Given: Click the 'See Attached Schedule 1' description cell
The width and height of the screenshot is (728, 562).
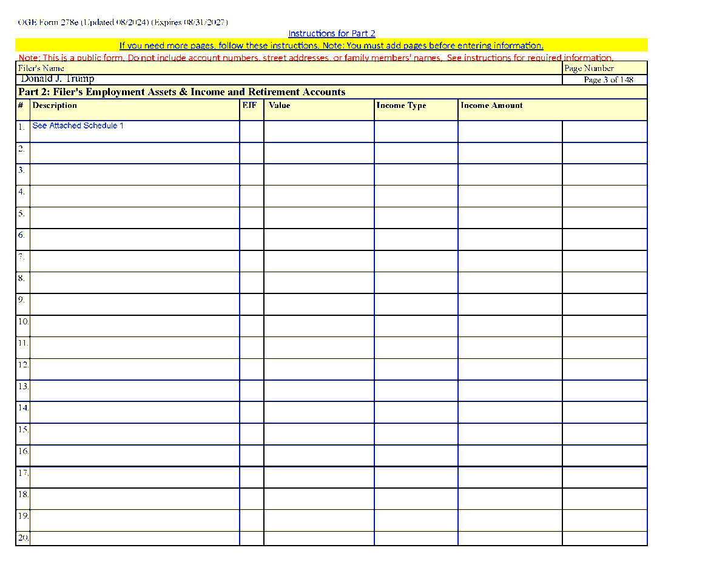Looking at the screenshot, I should tap(135, 132).
